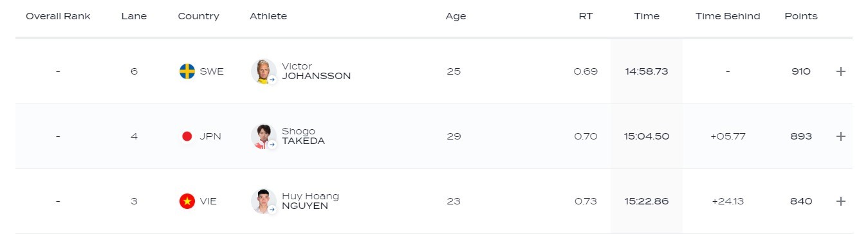Expand Shogo Takeda's row details
This screenshot has width=868, height=234.
point(840,136)
